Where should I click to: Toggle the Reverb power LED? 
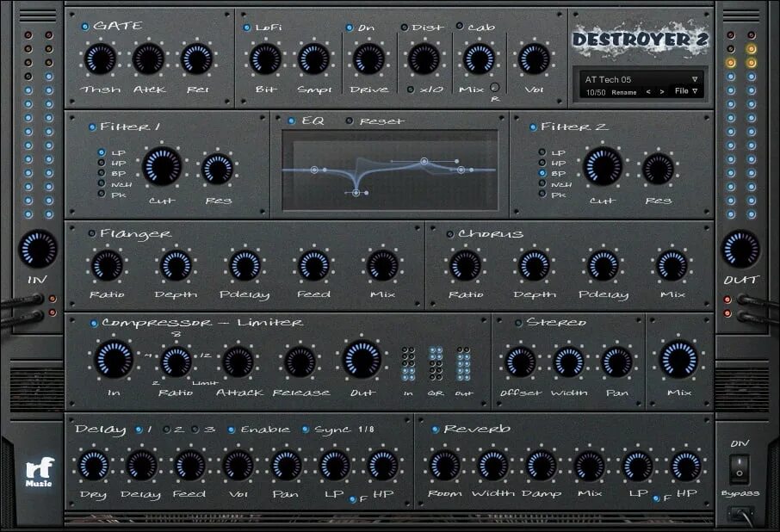(x=436, y=430)
